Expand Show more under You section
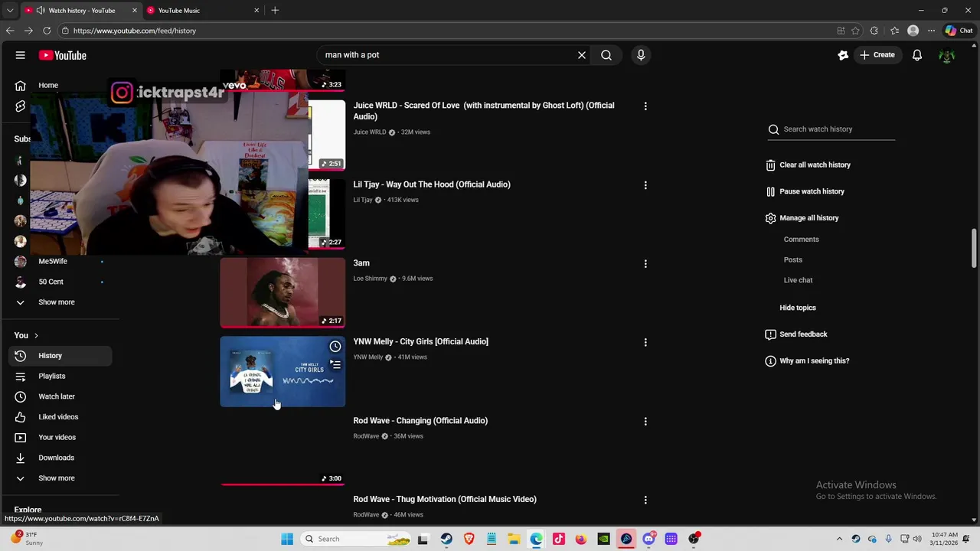980x551 pixels. coord(60,478)
